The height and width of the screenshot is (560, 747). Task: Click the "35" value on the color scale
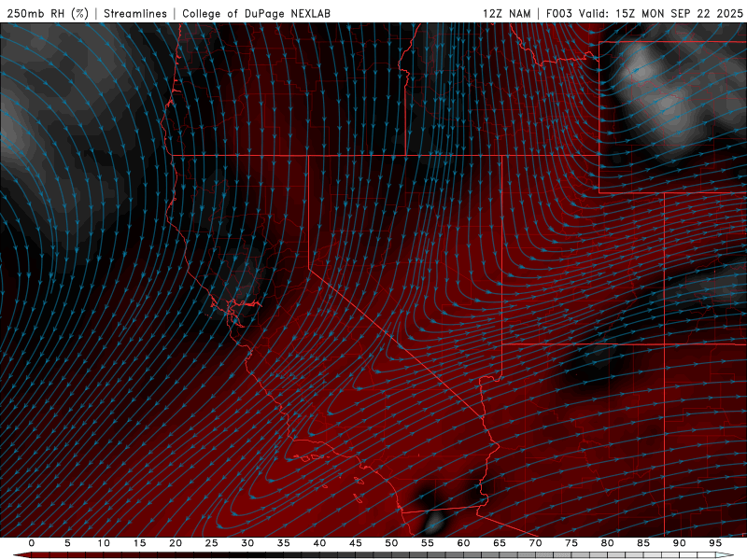[284, 543]
